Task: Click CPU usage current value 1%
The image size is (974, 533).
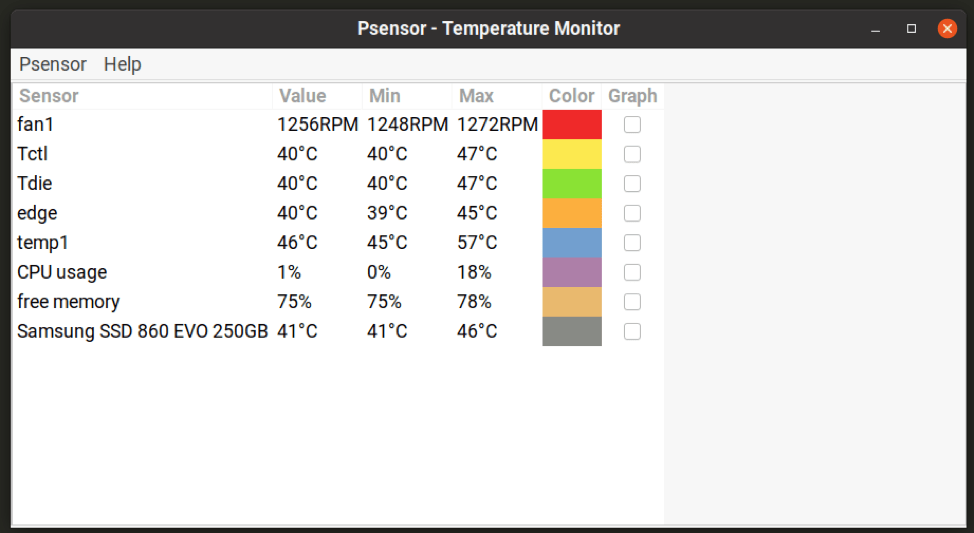Action: click(x=289, y=272)
